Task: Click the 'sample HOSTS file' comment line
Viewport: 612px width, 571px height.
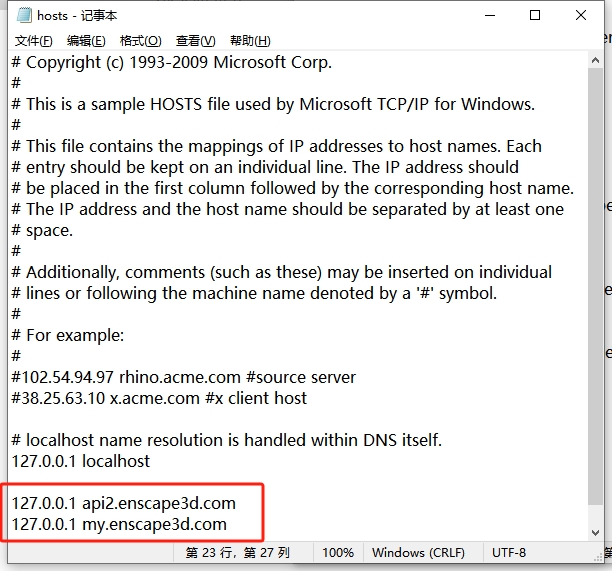Action: (x=273, y=104)
